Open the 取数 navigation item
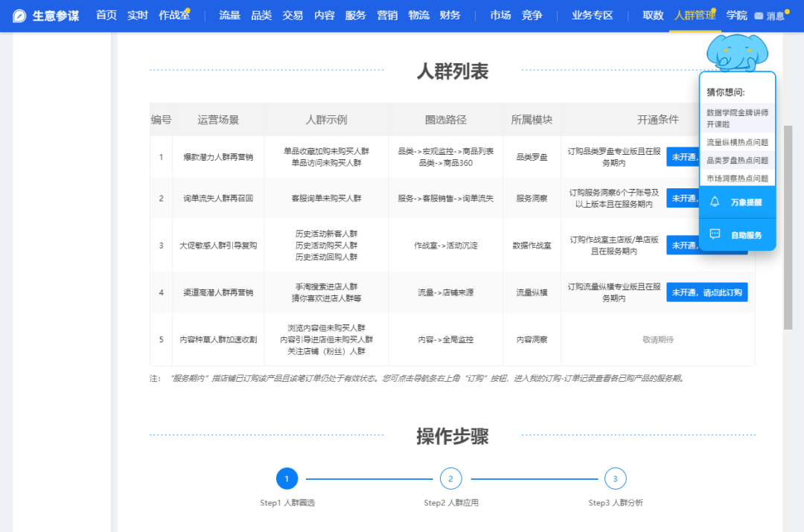The width and height of the screenshot is (804, 532). pos(653,16)
